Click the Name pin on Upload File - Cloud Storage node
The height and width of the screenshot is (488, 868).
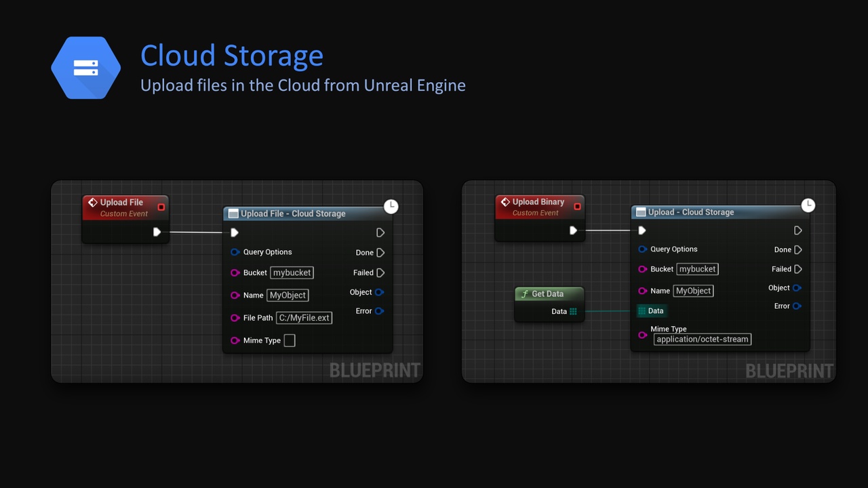[x=235, y=296]
